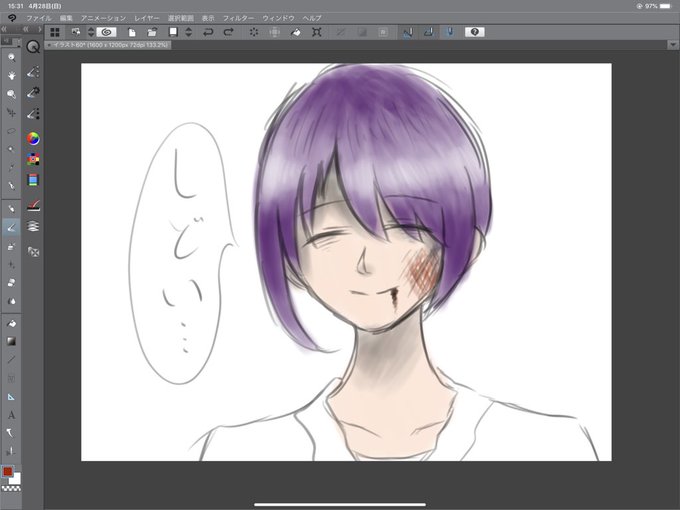Screen dimensions: 680x510
Task: Select the Eyedropper tool
Action: click(x=11, y=167)
